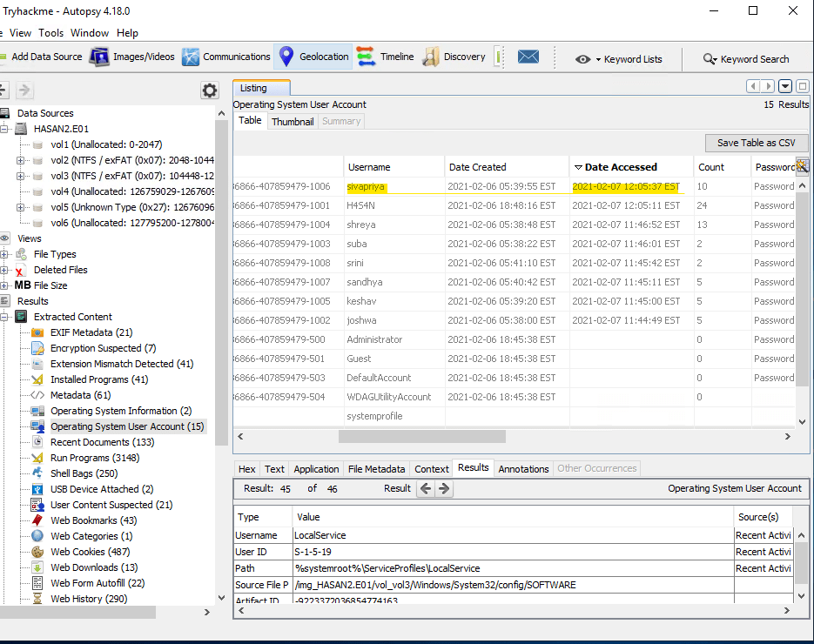Expand vol2 NTFS / exFAT volume node
814x644 pixels.
coord(21,160)
